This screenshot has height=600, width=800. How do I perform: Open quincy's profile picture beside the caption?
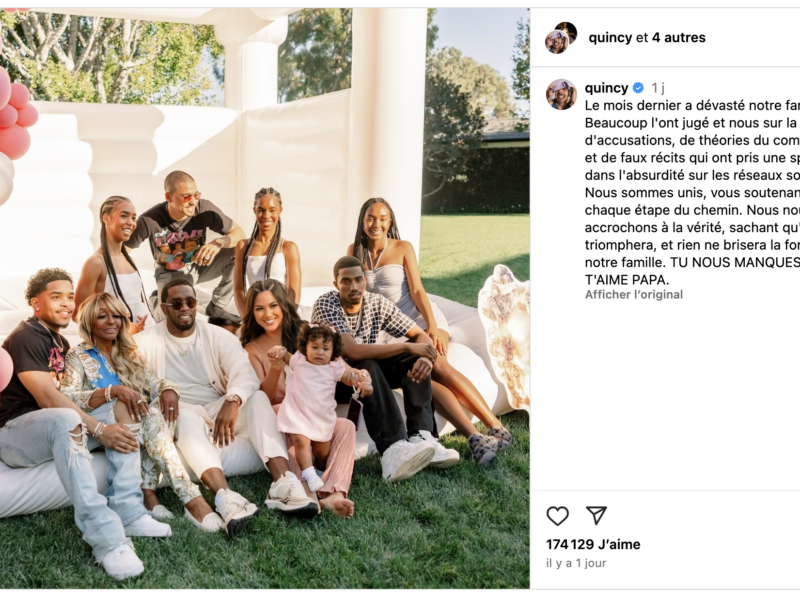click(561, 94)
